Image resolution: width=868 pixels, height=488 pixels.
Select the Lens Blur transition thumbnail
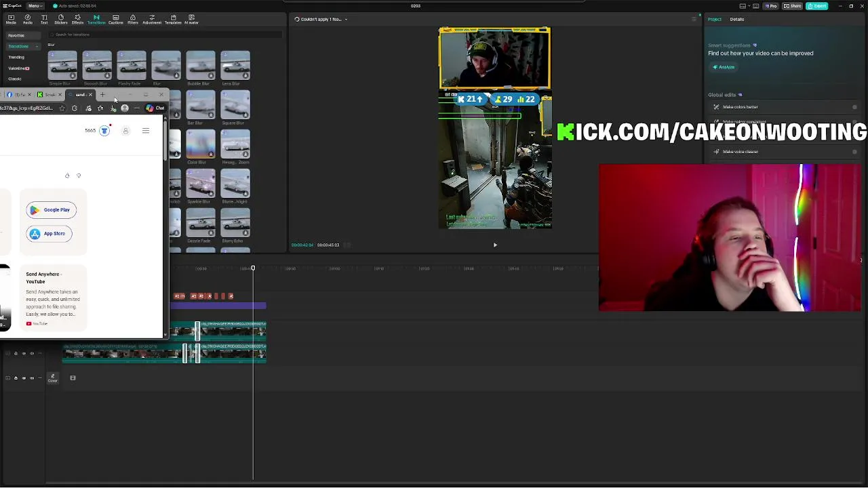pos(235,65)
